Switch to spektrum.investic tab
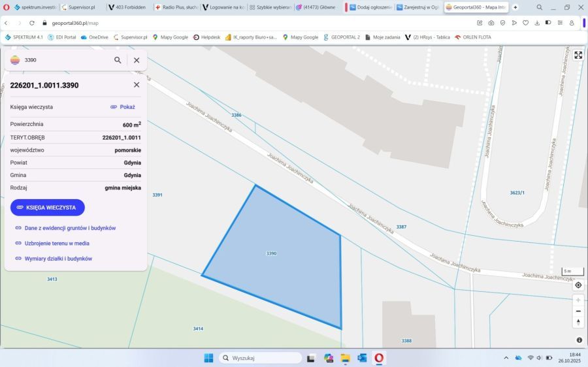This screenshot has width=588, height=367. pos(35,7)
